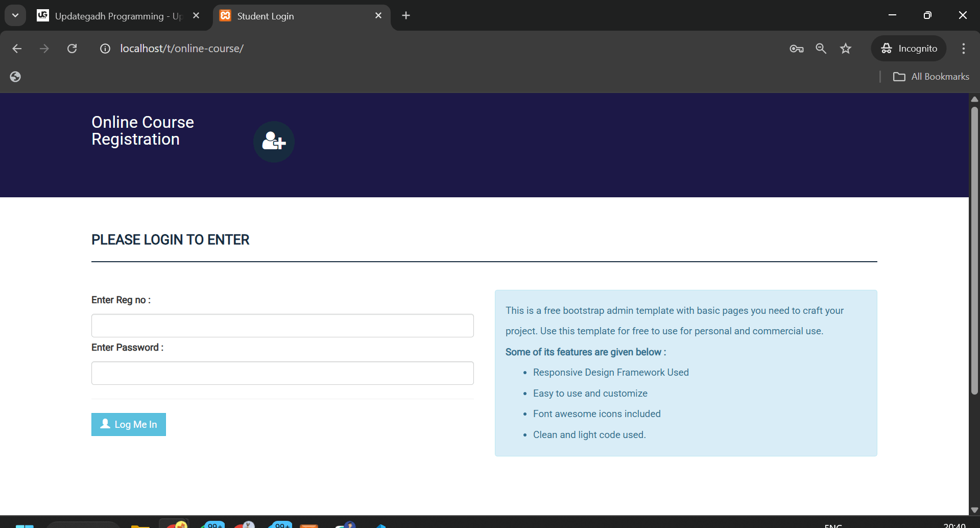Focus the Enter Password field
The image size is (980, 528).
(282, 373)
